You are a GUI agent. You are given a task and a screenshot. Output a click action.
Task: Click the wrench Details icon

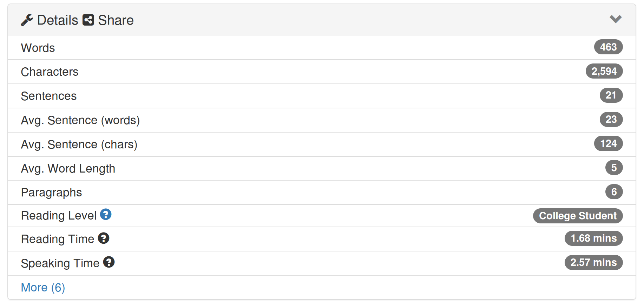27,20
